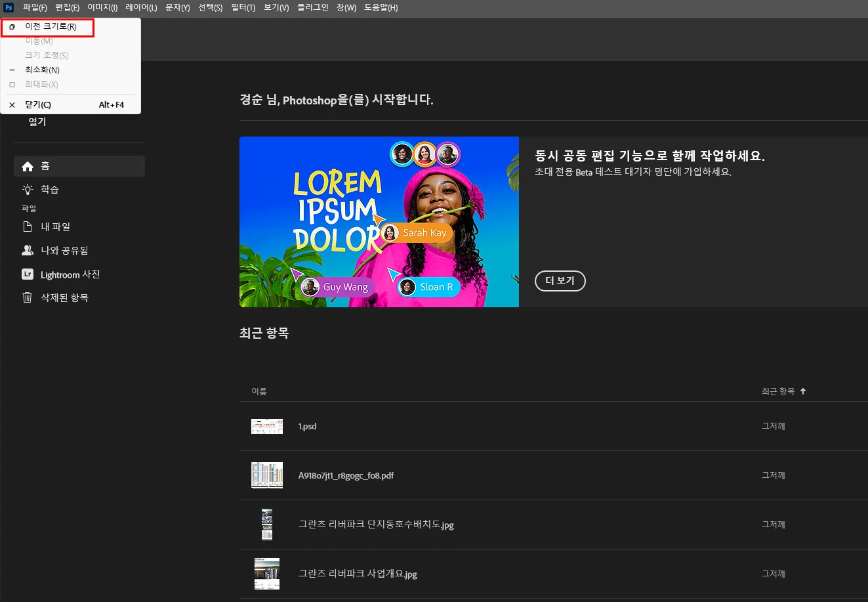Open the 레이어(L) menu
This screenshot has width=868, height=602.
coord(141,8)
